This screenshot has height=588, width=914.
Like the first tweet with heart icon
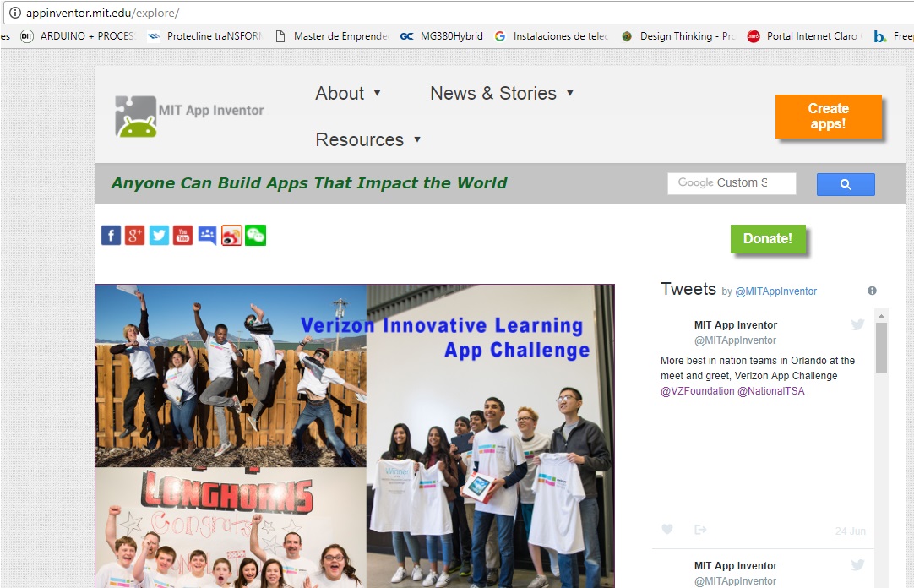point(667,529)
